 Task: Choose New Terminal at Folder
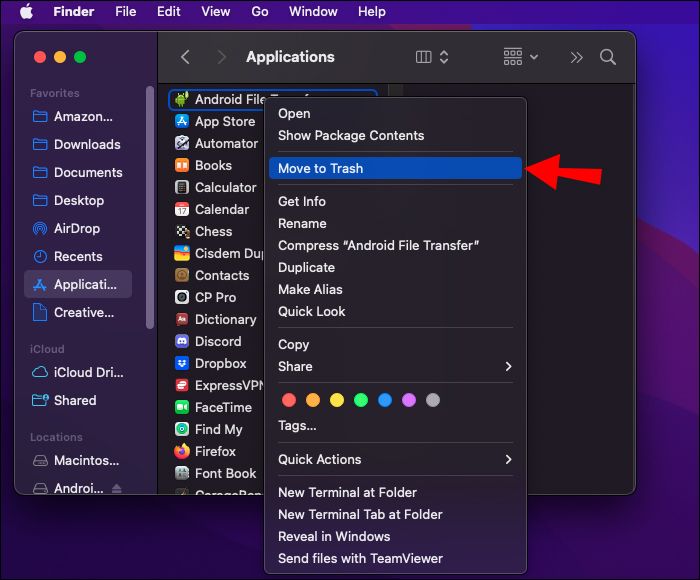click(395, 492)
